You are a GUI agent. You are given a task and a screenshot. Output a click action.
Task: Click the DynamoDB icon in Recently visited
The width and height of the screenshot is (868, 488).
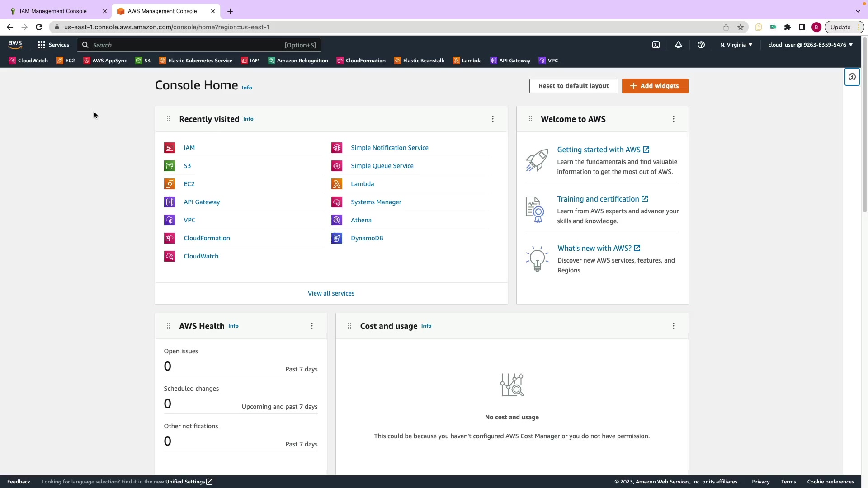tap(337, 238)
